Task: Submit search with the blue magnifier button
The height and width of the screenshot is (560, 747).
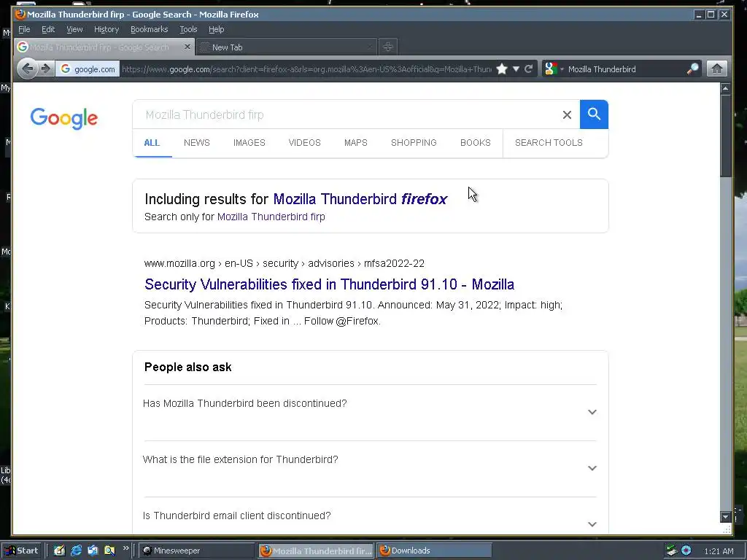Action: click(x=594, y=114)
